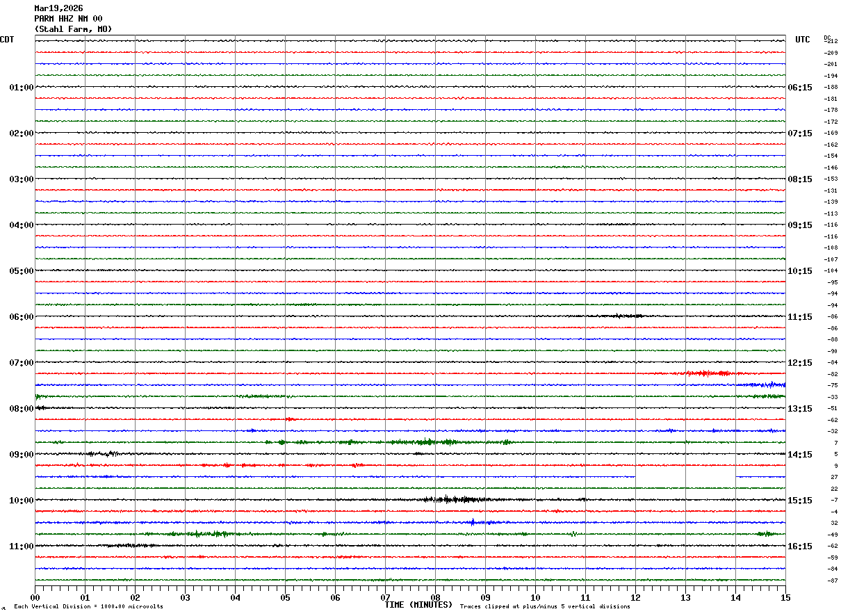Viewport: 841px width, 616px height.
Task: Select the station code PARM HHZ NM 00
Action: [x=68, y=19]
